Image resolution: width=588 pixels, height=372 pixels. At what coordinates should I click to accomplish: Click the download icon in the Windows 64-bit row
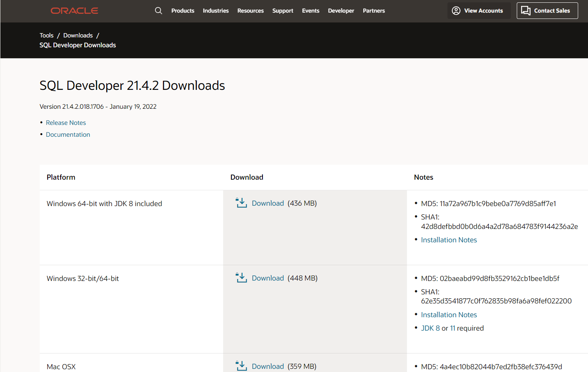tap(241, 203)
